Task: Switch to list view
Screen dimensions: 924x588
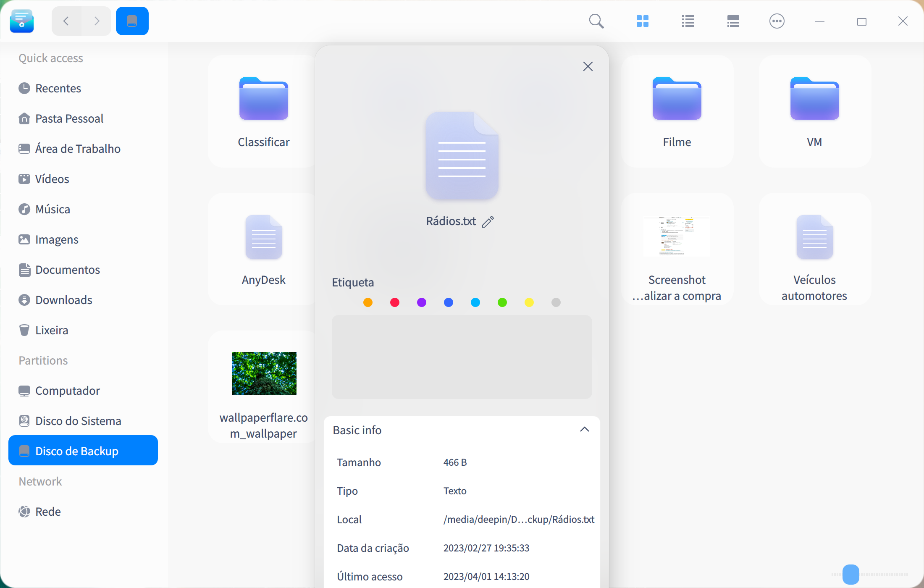Action: (687, 21)
